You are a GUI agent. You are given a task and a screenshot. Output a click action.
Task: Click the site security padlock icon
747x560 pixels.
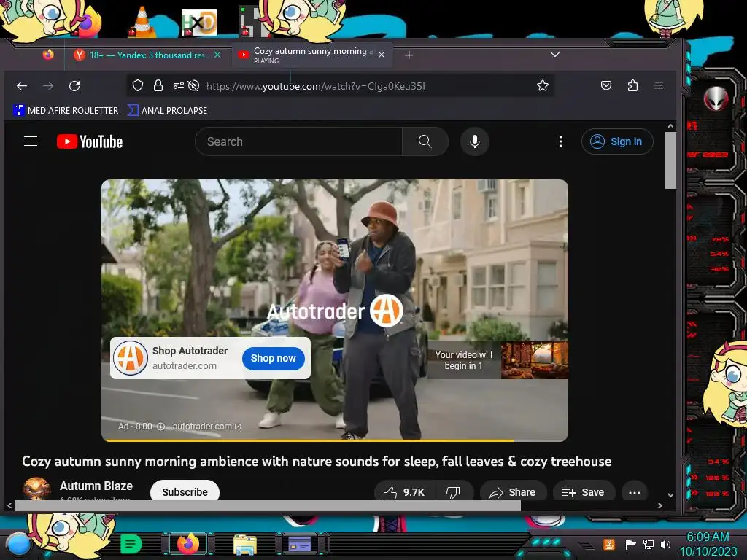pos(158,86)
